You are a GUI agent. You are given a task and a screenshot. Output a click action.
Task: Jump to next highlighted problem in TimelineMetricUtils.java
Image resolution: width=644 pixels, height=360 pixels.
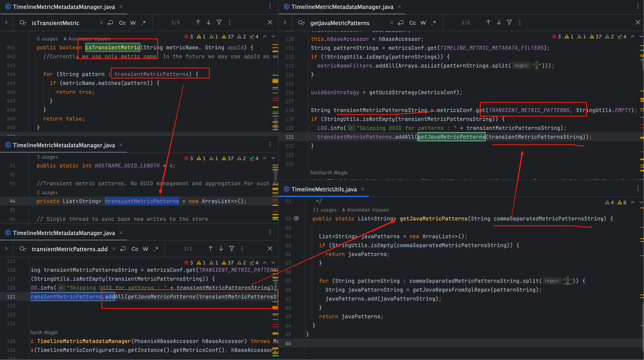641,202
